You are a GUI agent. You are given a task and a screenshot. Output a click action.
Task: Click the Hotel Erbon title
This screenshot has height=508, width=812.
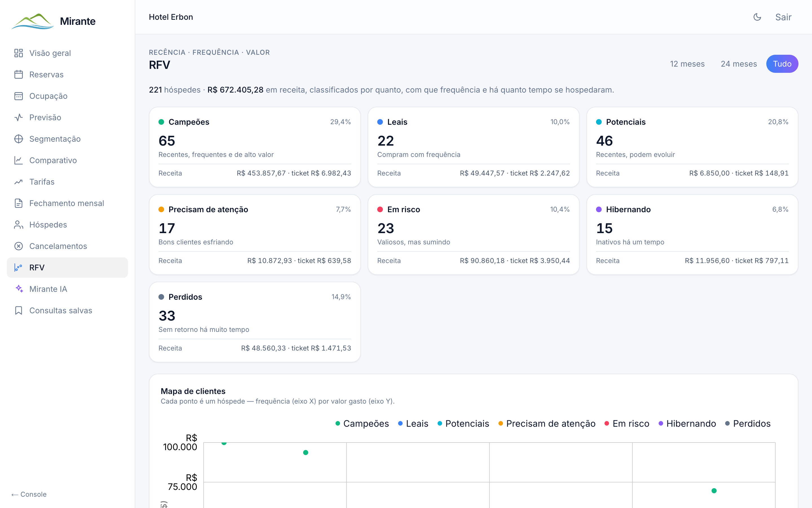[x=171, y=17]
